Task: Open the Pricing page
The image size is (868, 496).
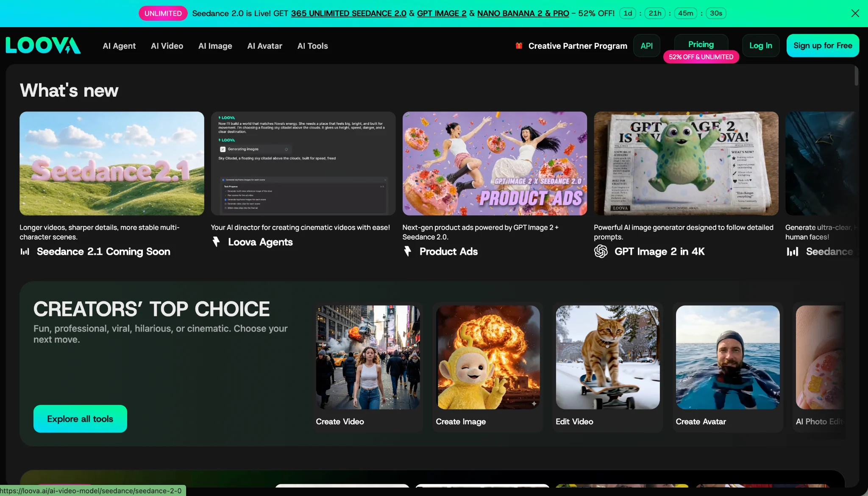Action: tap(701, 44)
